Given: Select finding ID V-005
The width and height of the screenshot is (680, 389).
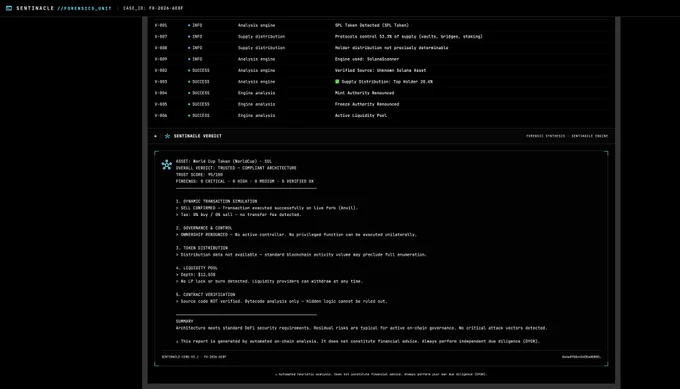Looking at the screenshot, I should pos(161,105).
